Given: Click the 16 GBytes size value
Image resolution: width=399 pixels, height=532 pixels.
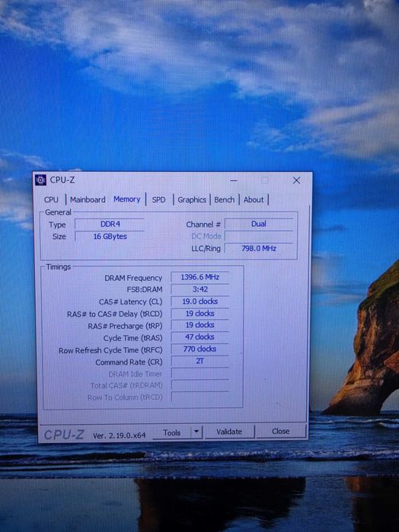Looking at the screenshot, I should coord(110,237).
